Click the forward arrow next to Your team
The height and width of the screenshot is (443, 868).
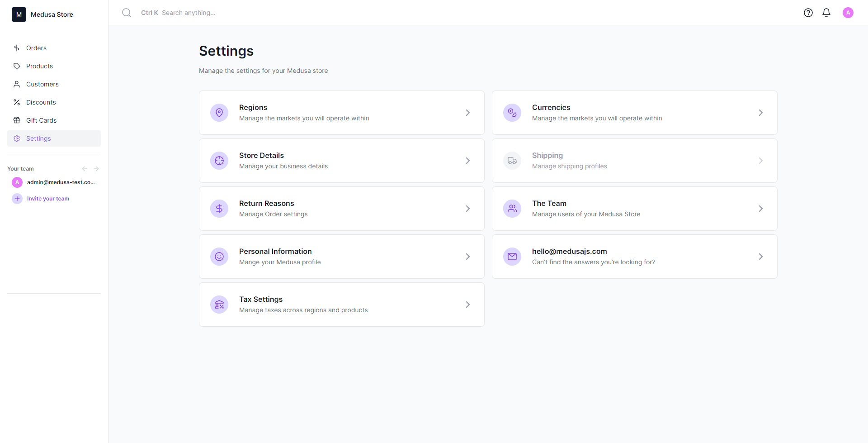point(96,168)
